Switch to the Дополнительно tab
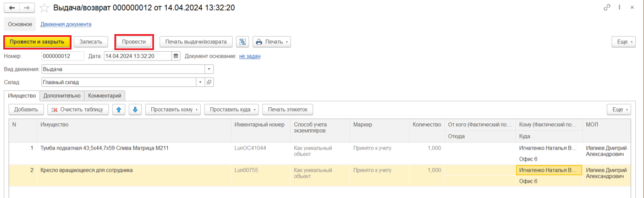The width and height of the screenshot is (644, 198). pyautogui.click(x=62, y=96)
